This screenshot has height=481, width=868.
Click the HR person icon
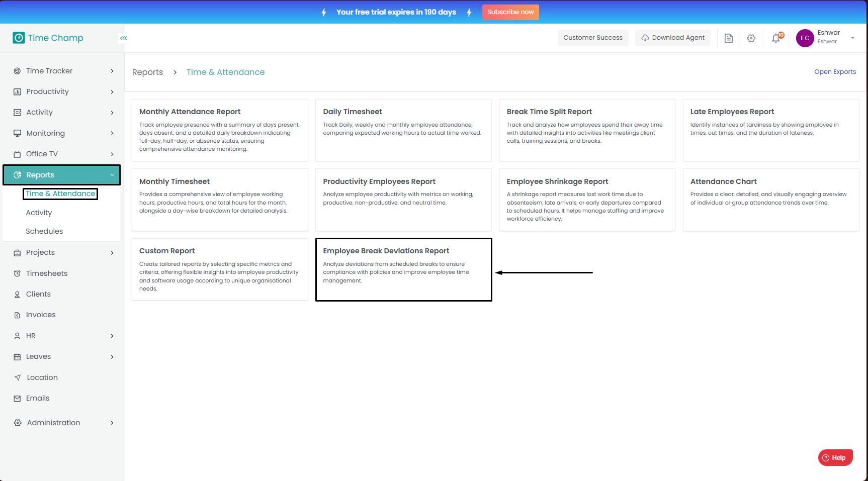point(17,336)
